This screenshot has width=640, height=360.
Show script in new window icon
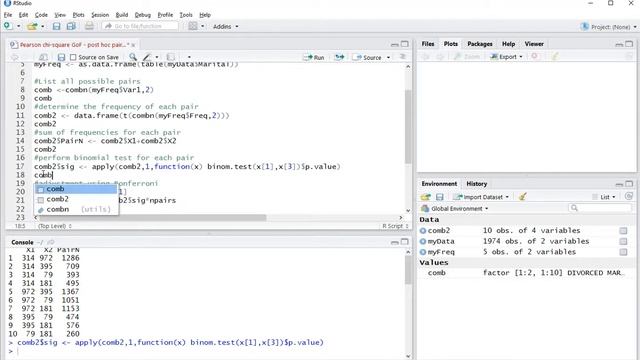43,57
